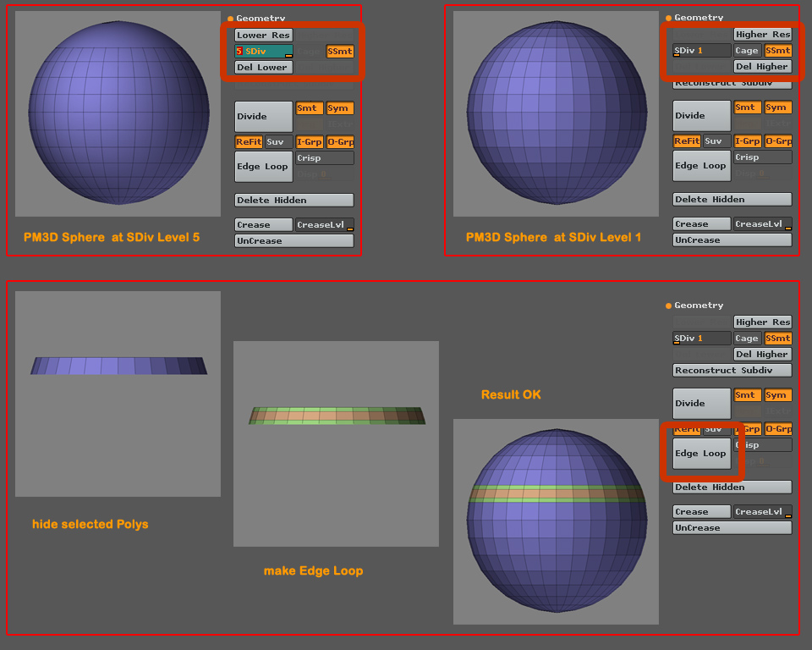This screenshot has width=812, height=650.
Task: Click the ReFit option in the Geometry panel
Action: (x=248, y=141)
